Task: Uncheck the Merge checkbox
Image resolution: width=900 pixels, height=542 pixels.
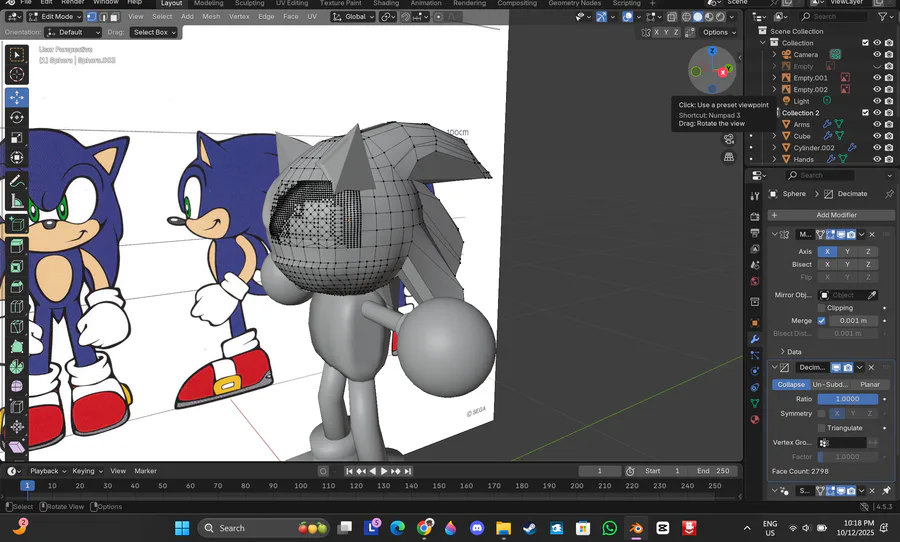Action: (822, 321)
